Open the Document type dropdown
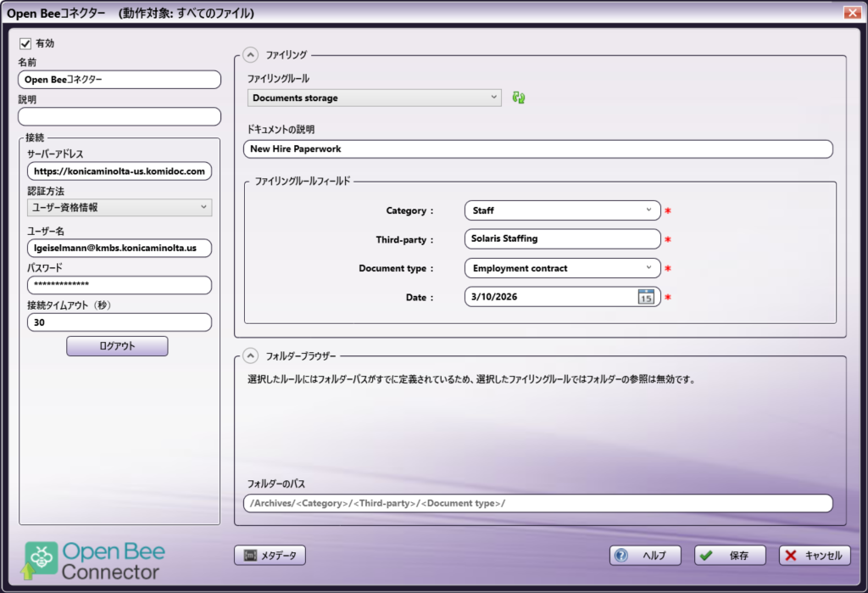This screenshot has height=593, width=868. point(647,267)
